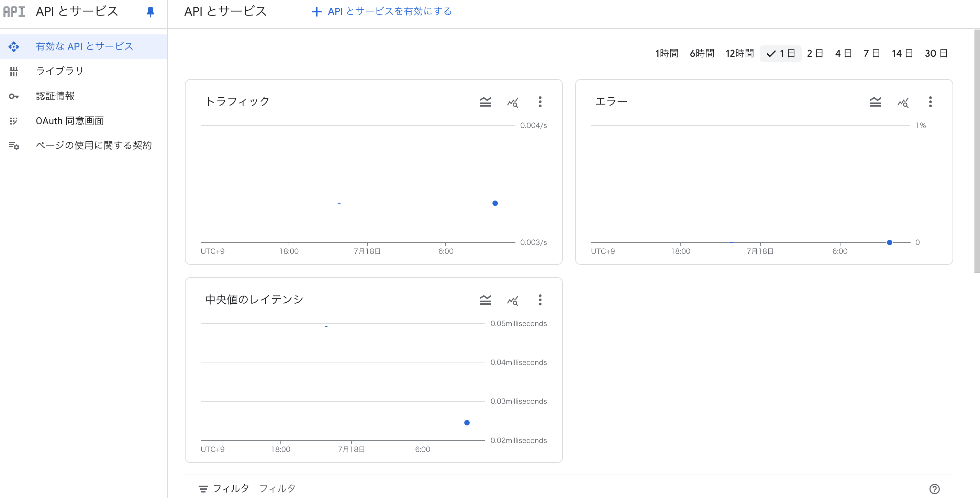Click the help question mark icon

(934, 489)
